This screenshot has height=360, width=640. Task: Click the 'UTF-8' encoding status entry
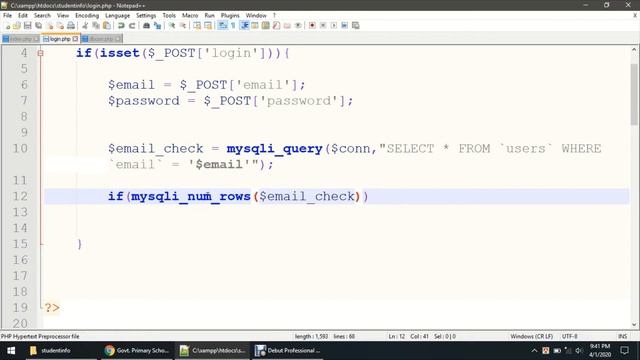pyautogui.click(x=569, y=336)
